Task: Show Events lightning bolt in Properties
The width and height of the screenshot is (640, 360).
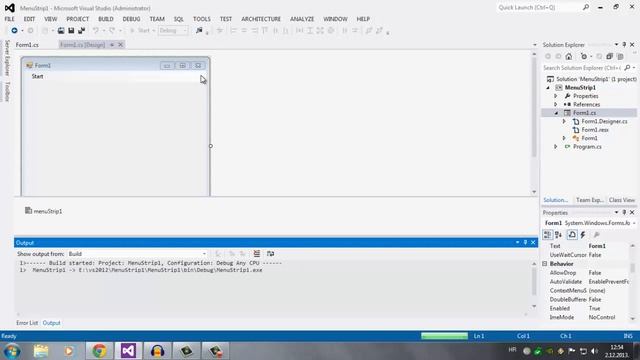Action: 583,235
